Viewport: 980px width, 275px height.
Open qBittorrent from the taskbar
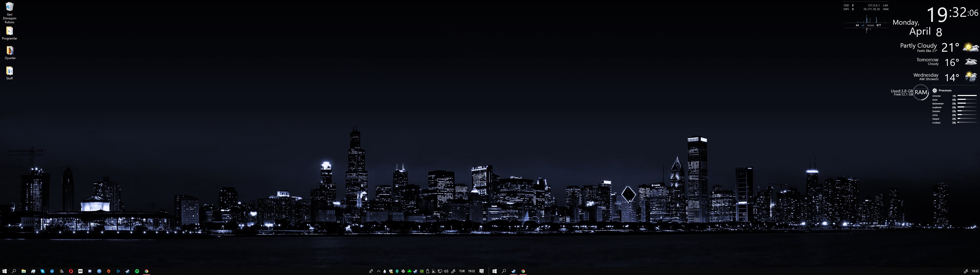[99, 271]
